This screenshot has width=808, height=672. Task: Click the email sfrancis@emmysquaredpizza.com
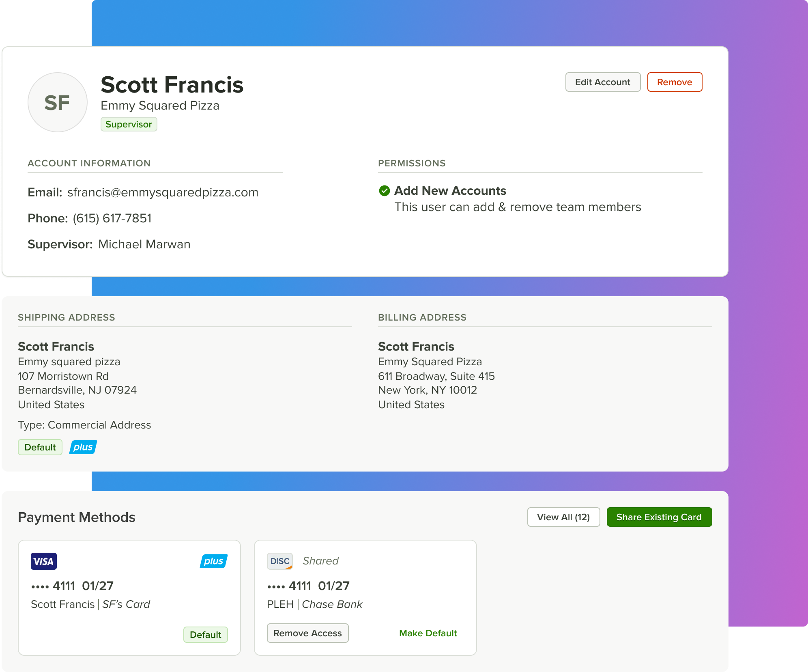click(x=163, y=192)
